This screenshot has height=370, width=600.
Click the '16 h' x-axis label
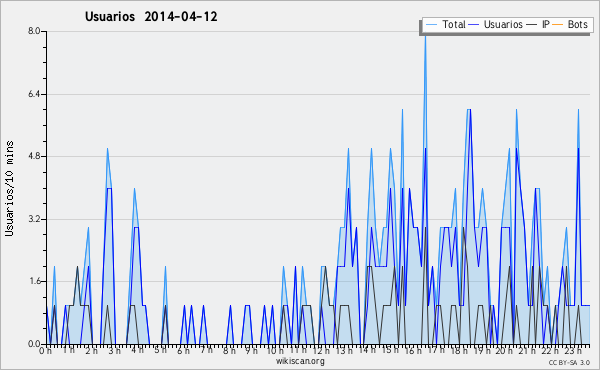tap(413, 351)
